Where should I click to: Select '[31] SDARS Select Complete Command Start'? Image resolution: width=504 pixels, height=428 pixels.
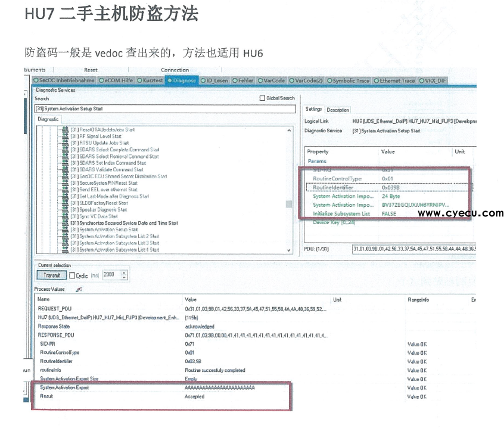[115, 150]
